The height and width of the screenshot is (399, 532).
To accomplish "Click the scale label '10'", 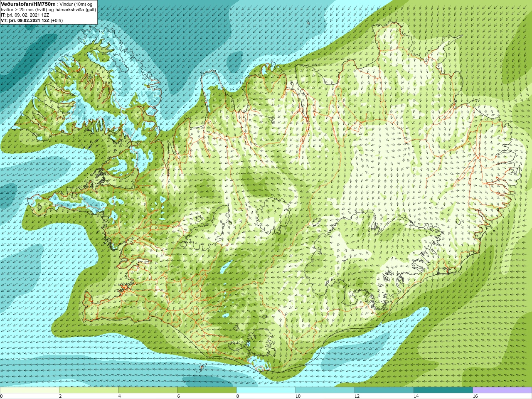I will [x=298, y=396].
